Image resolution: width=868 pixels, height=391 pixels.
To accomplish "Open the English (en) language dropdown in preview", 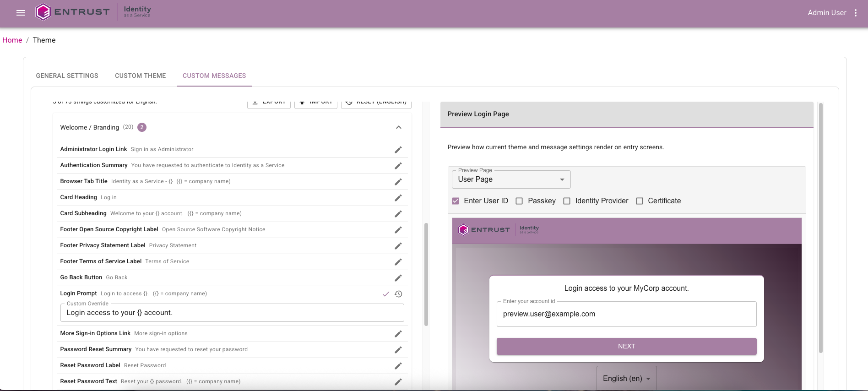I will click(x=626, y=378).
